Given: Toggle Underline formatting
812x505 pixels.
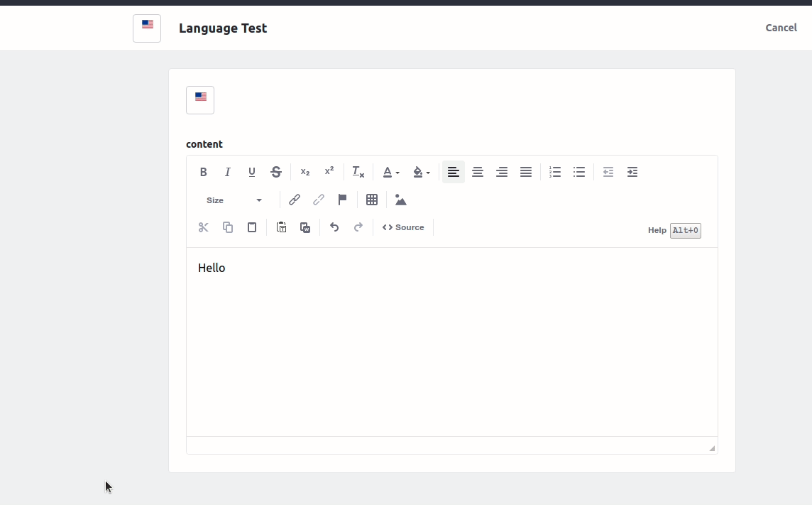Looking at the screenshot, I should tap(252, 172).
